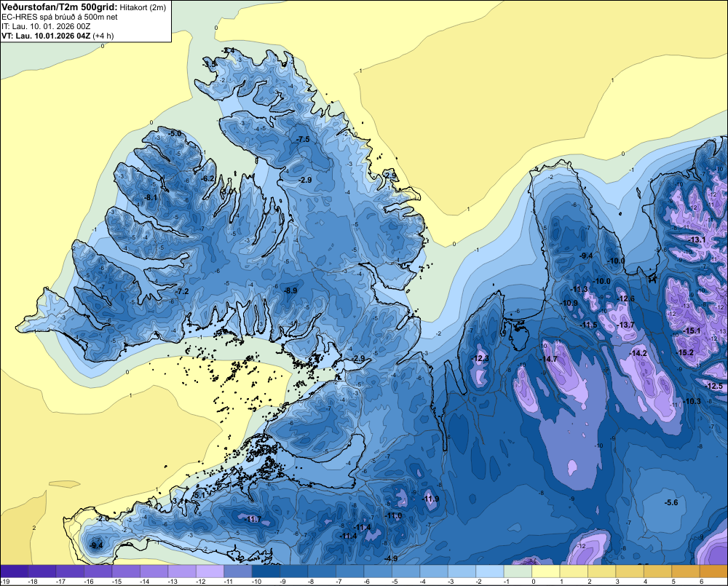The width and height of the screenshot is (728, 586).
Task: Click the -13.7 temperature value on the map
Action: pyautogui.click(x=625, y=325)
